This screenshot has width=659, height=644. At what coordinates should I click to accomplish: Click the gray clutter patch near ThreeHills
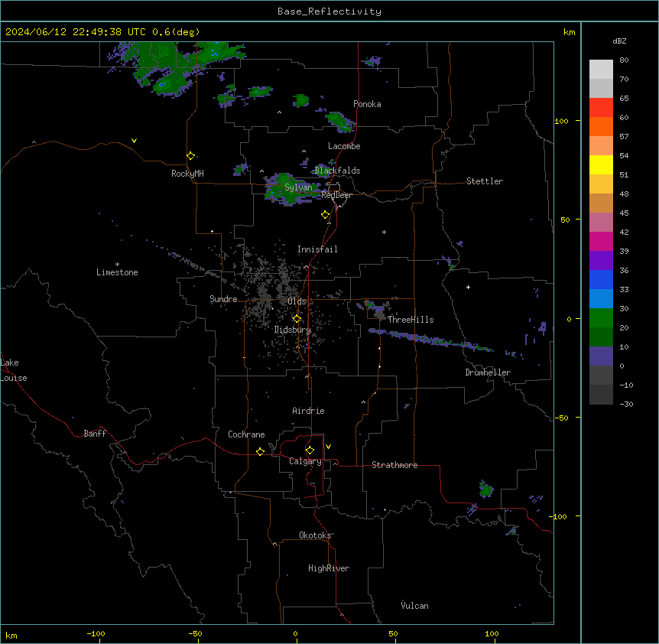point(380,314)
